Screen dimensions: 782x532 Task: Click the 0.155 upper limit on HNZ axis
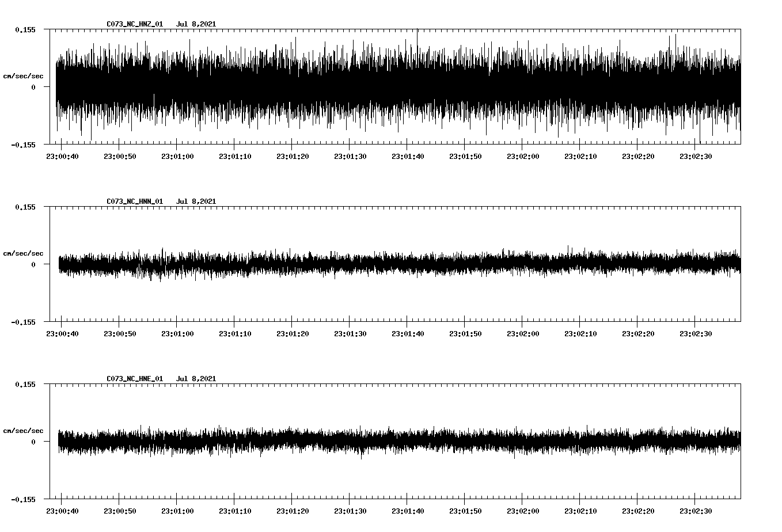point(25,29)
